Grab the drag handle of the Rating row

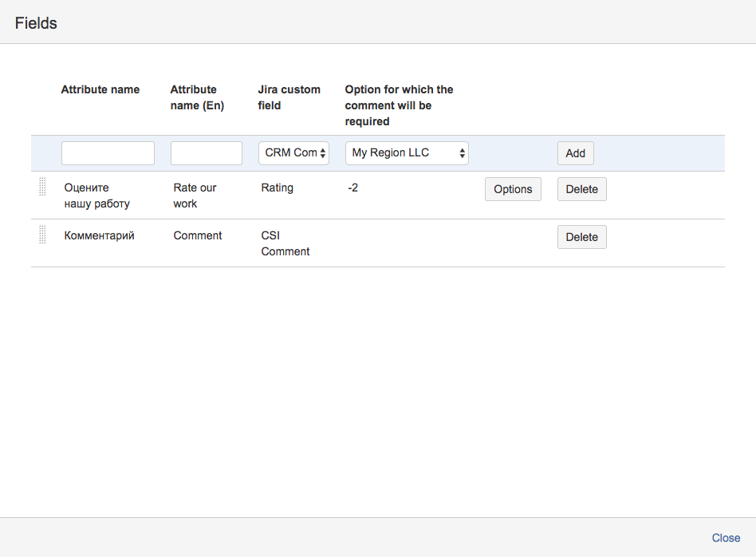tap(42, 188)
